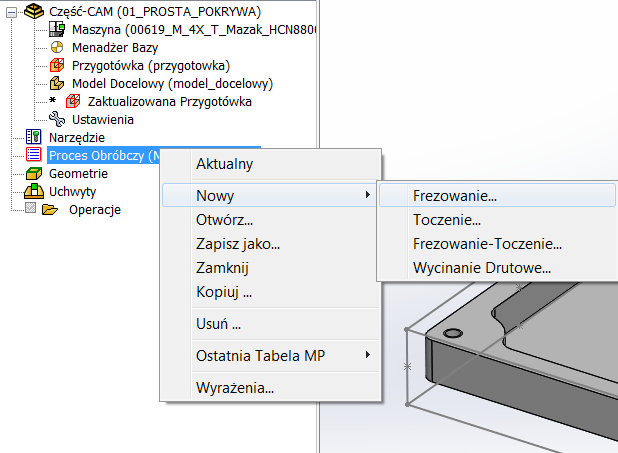Click the Geometrie icon in tree
This screenshot has width=618, height=453.
coord(33,173)
